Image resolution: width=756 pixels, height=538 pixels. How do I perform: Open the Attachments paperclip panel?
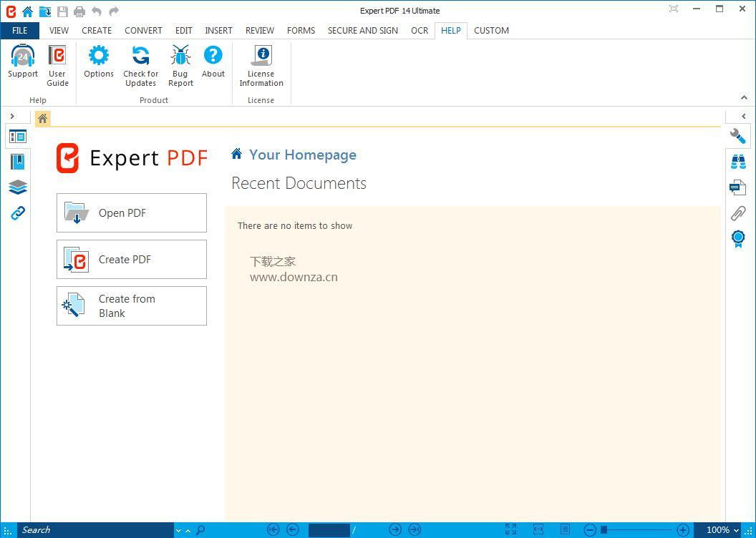point(737,213)
